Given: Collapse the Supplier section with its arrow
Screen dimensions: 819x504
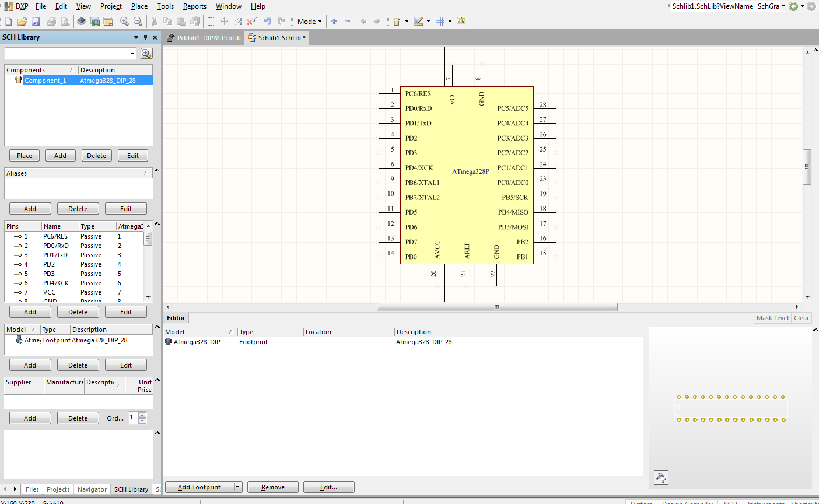Looking at the screenshot, I should (x=157, y=380).
